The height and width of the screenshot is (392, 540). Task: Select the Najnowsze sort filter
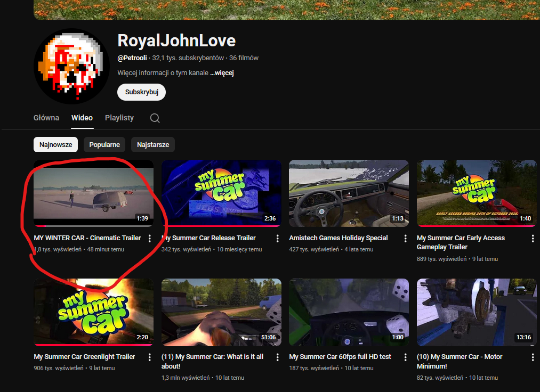click(x=55, y=144)
